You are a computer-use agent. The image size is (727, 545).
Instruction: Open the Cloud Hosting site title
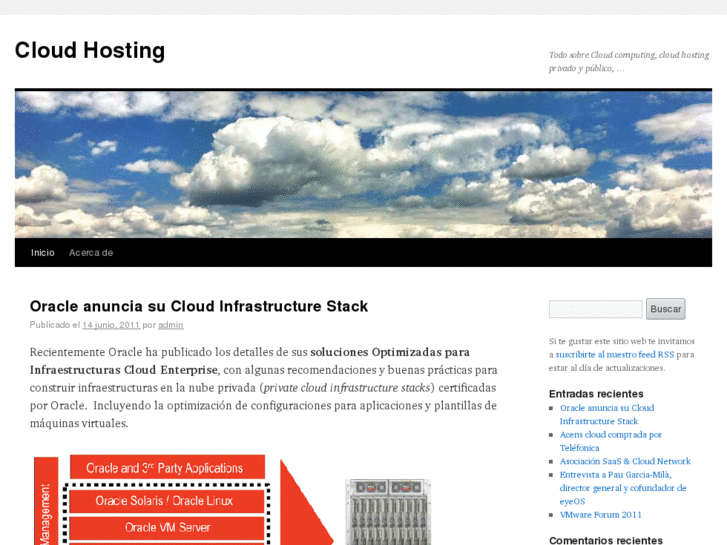pos(90,50)
